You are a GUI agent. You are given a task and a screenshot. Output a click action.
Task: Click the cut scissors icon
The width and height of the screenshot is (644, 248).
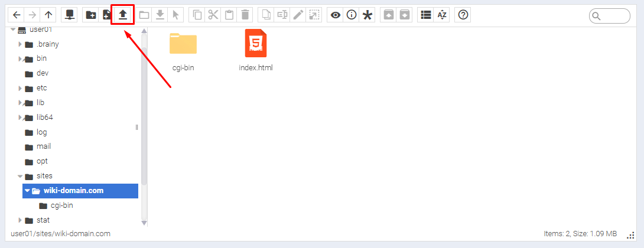click(213, 15)
